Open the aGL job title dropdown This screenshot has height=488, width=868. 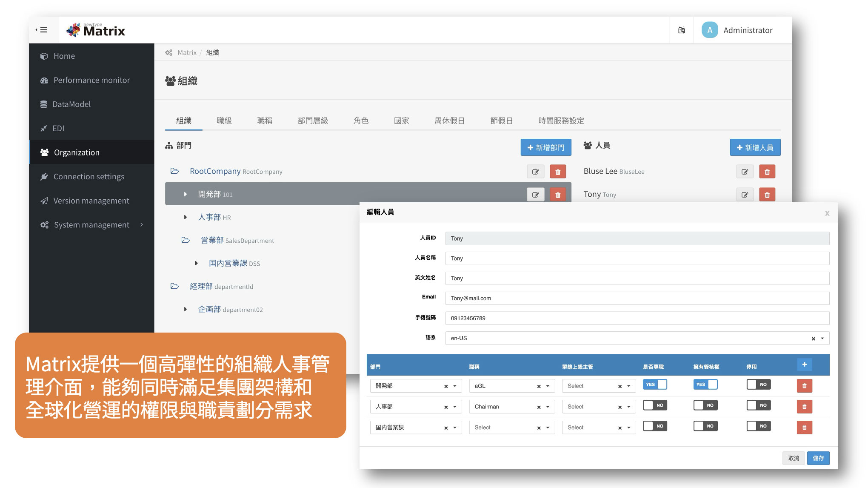pyautogui.click(x=548, y=386)
